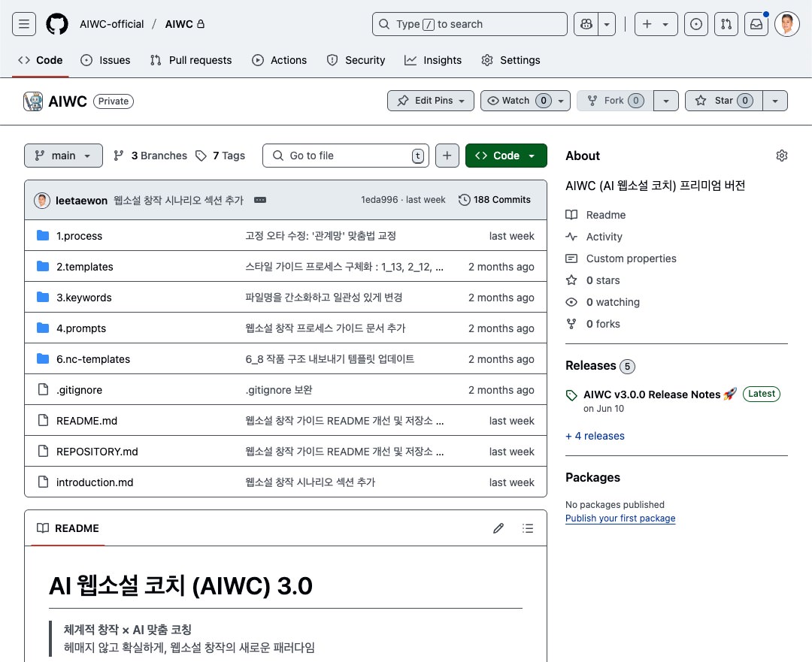Click the history clock icon beside 188 Commits
The height and width of the screenshot is (662, 812).
coord(465,199)
